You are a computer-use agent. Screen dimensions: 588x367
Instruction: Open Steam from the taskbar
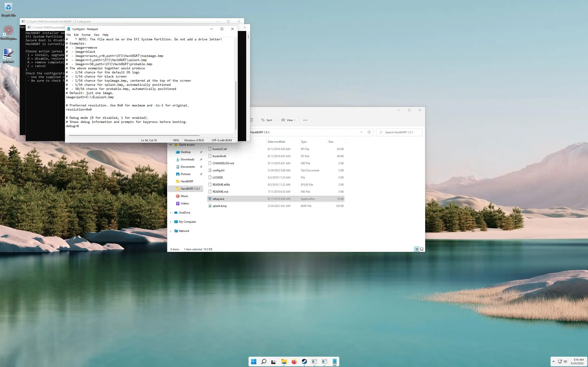304,362
